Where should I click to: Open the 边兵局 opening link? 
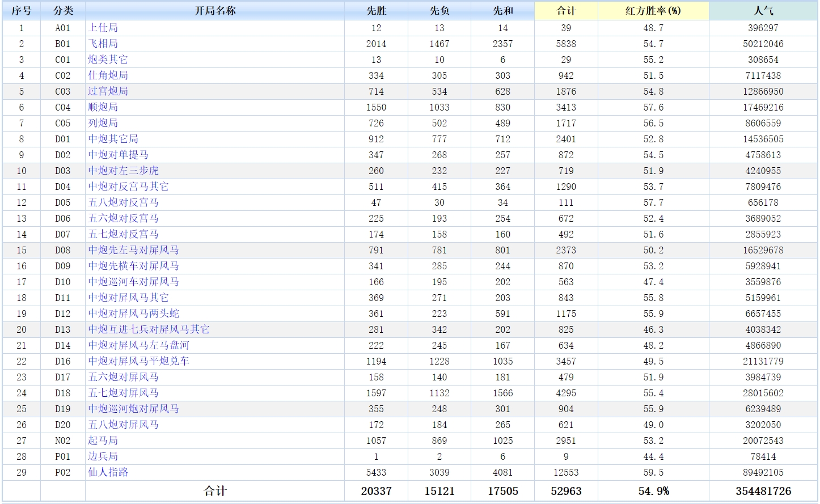click(x=103, y=456)
